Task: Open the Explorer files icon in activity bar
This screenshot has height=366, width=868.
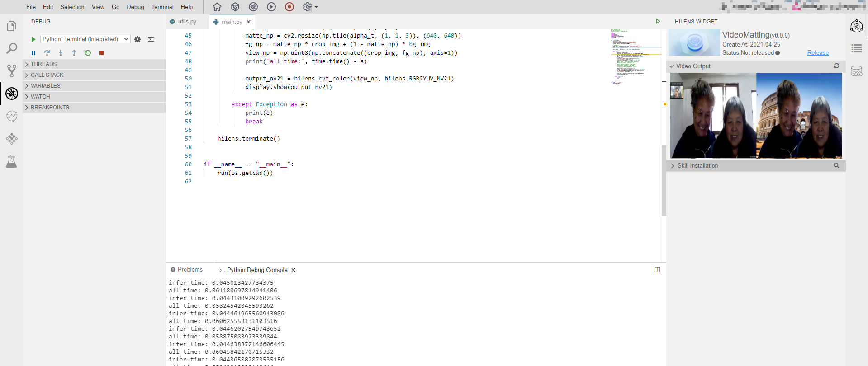Action: (x=12, y=26)
